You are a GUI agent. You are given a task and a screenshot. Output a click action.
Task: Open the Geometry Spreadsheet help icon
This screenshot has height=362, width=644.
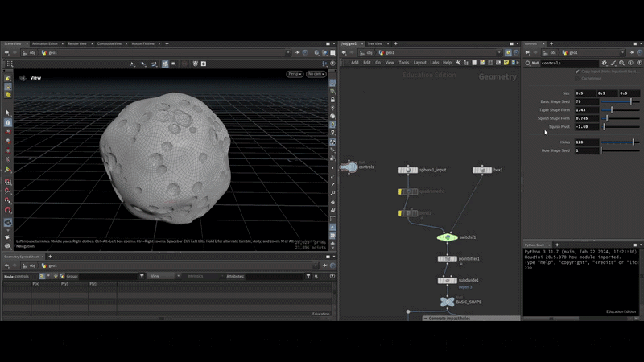click(x=332, y=276)
